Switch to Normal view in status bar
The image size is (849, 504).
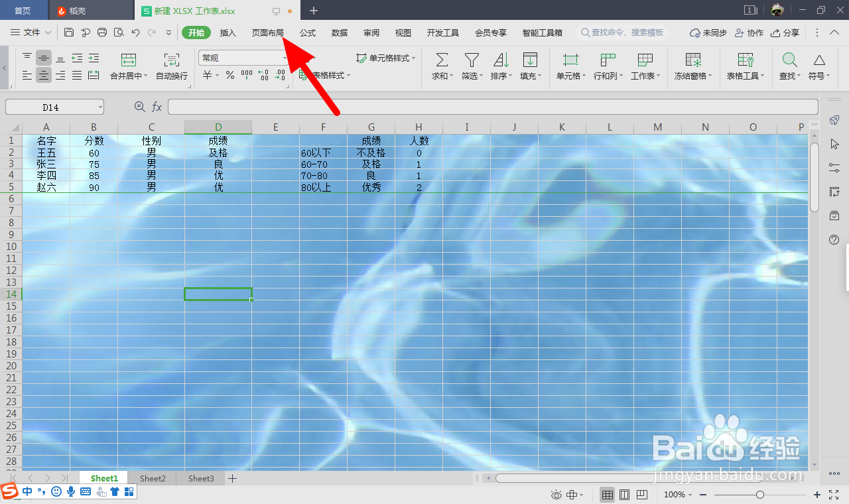pyautogui.click(x=608, y=495)
